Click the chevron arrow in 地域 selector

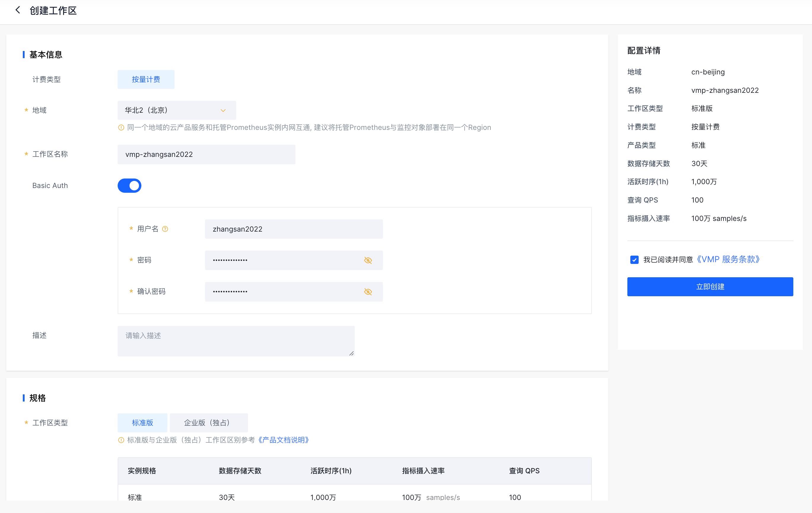pyautogui.click(x=223, y=110)
